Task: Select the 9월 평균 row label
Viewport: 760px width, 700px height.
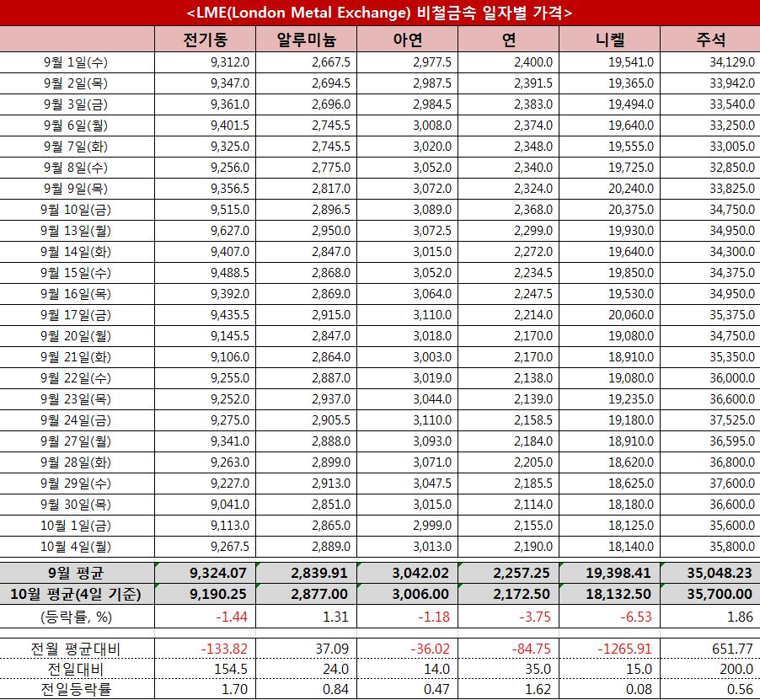Action: click(x=76, y=573)
